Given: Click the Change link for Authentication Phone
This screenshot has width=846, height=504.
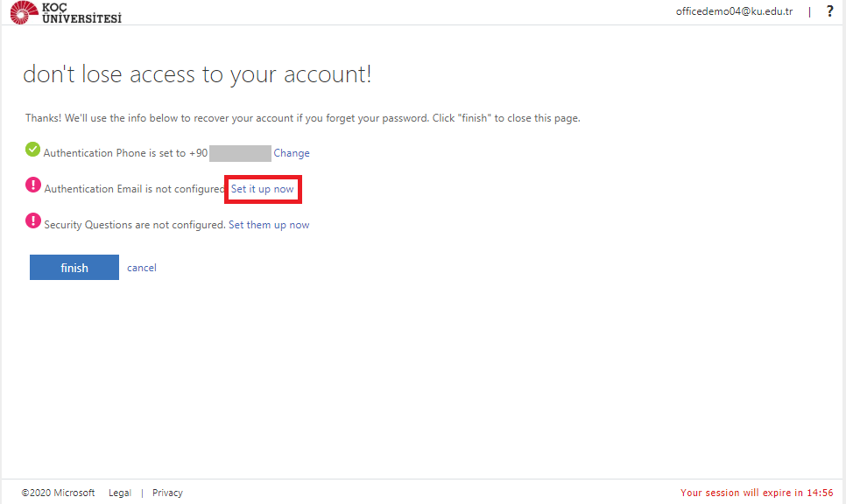Looking at the screenshot, I should pos(292,153).
